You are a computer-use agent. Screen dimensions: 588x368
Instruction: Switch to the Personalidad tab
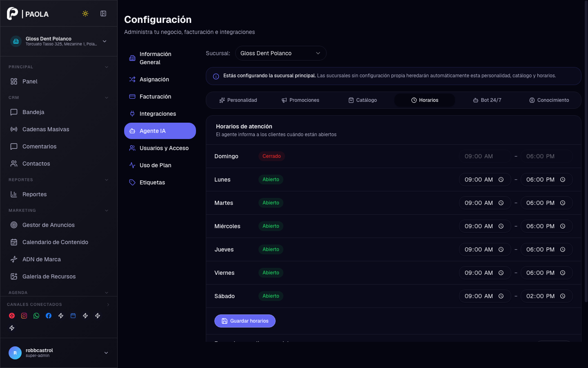[238, 100]
